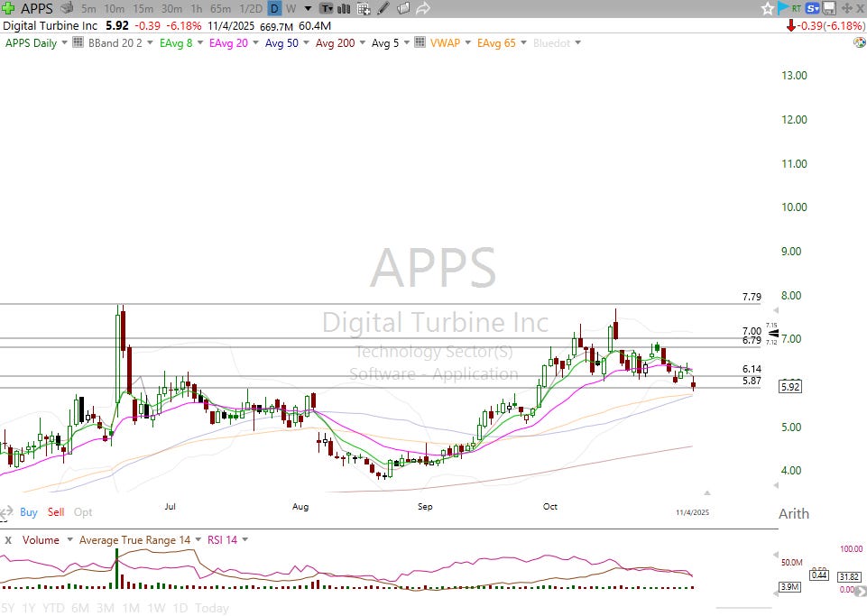This screenshot has height=616, width=867.
Task: Open the VWAP dropdown
Action: pos(467,42)
